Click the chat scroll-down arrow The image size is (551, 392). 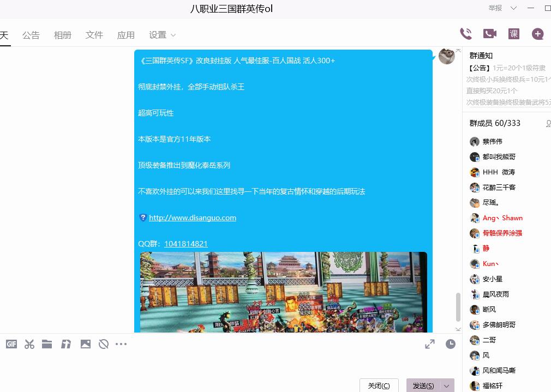[458, 329]
